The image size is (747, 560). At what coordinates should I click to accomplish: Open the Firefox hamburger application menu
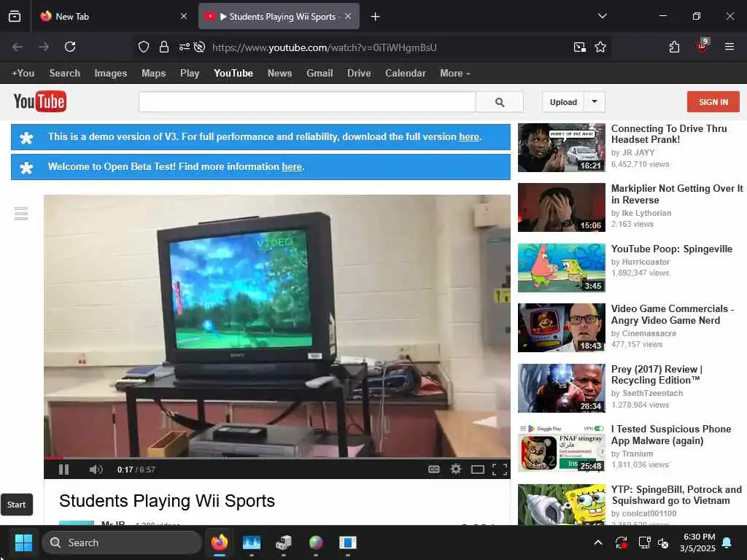coord(729,47)
